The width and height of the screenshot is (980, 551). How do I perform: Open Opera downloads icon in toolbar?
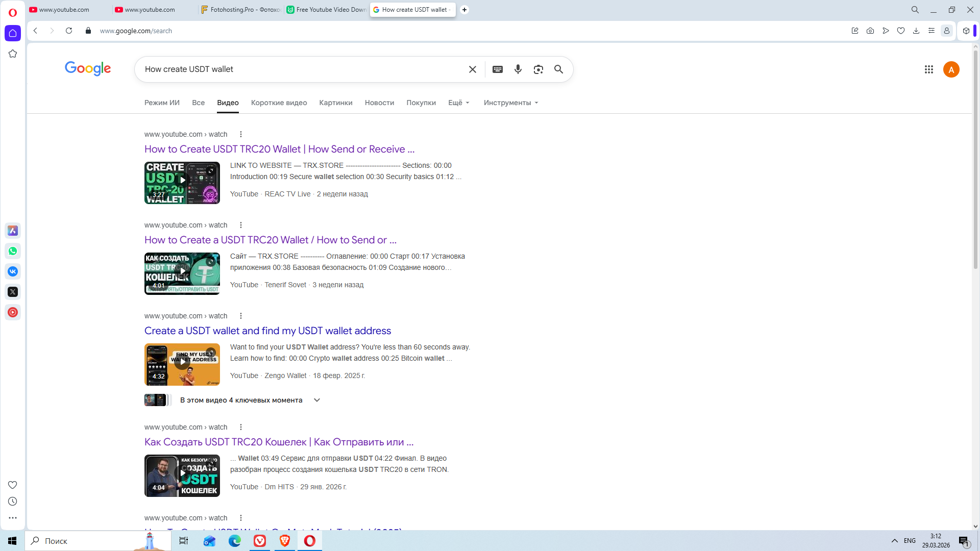click(916, 31)
